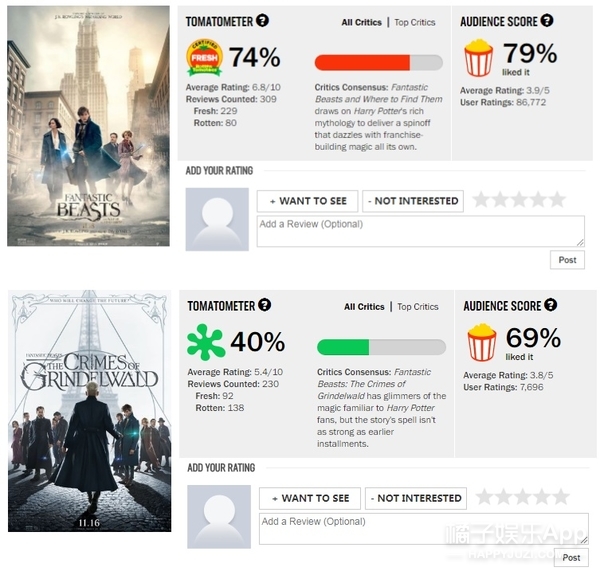Click the popcorn bucket icon beside 69%
600x575 pixels.
[x=481, y=342]
